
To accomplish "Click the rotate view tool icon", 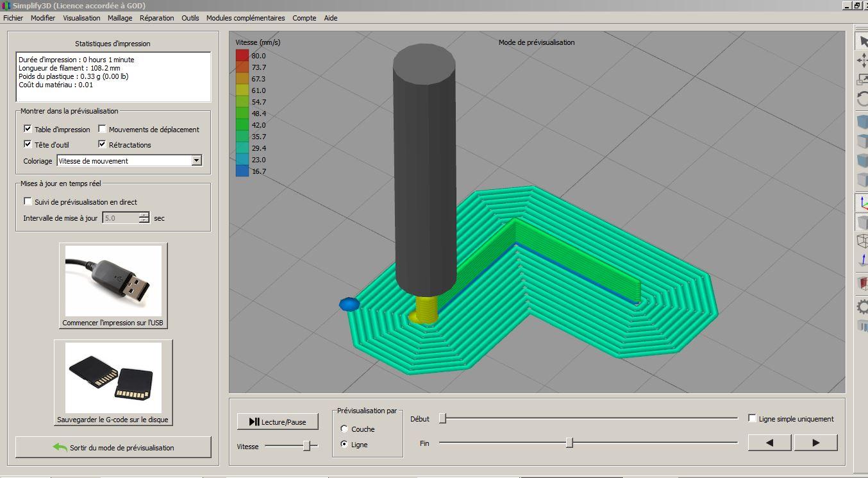I will [863, 99].
